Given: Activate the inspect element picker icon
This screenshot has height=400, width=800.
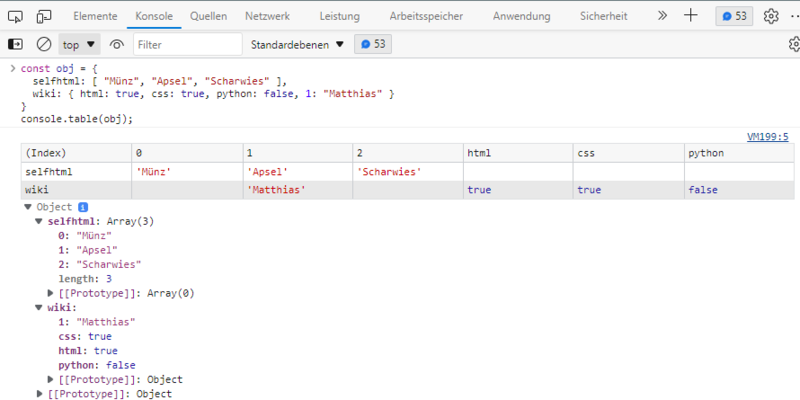Looking at the screenshot, I should pos(15,16).
